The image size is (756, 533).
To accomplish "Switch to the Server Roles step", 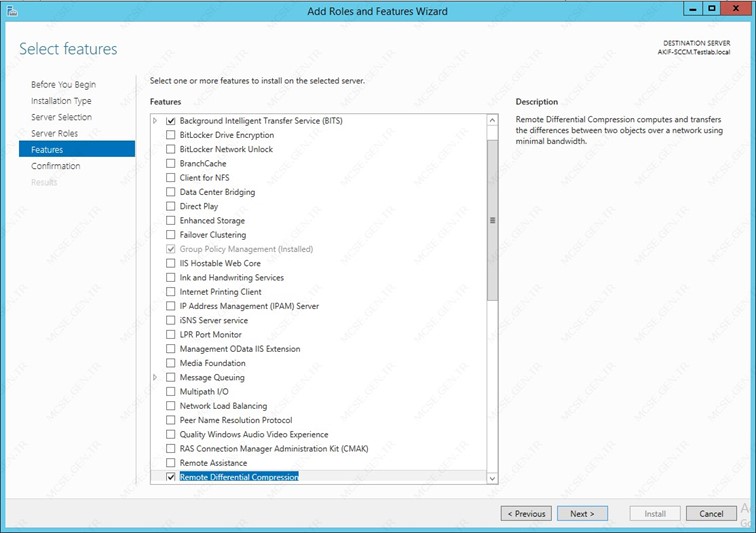I will click(54, 133).
